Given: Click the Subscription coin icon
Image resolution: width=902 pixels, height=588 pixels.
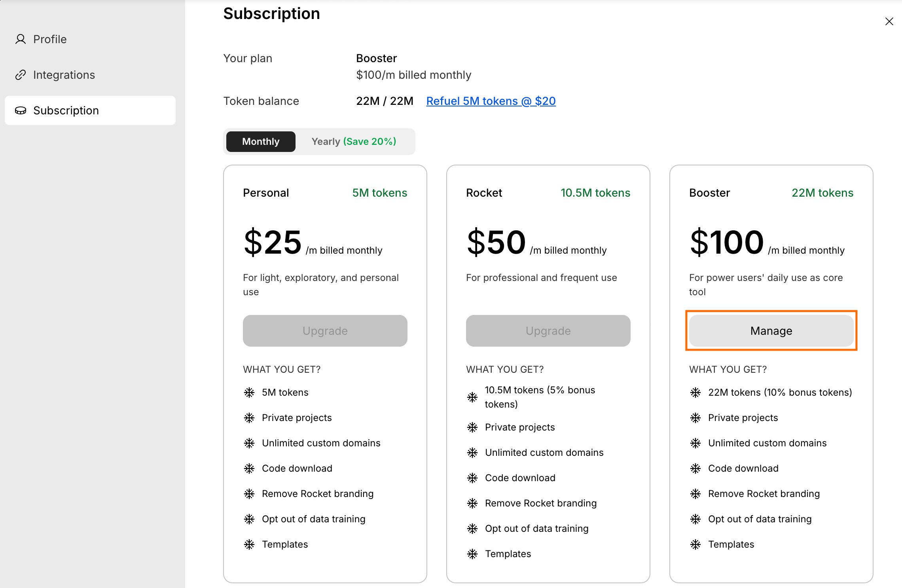Looking at the screenshot, I should click(21, 110).
